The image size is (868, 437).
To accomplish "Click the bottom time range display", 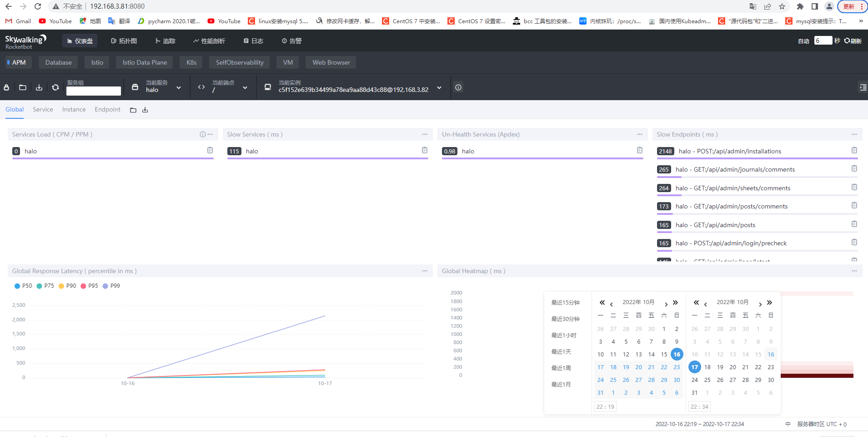I will click(x=700, y=424).
